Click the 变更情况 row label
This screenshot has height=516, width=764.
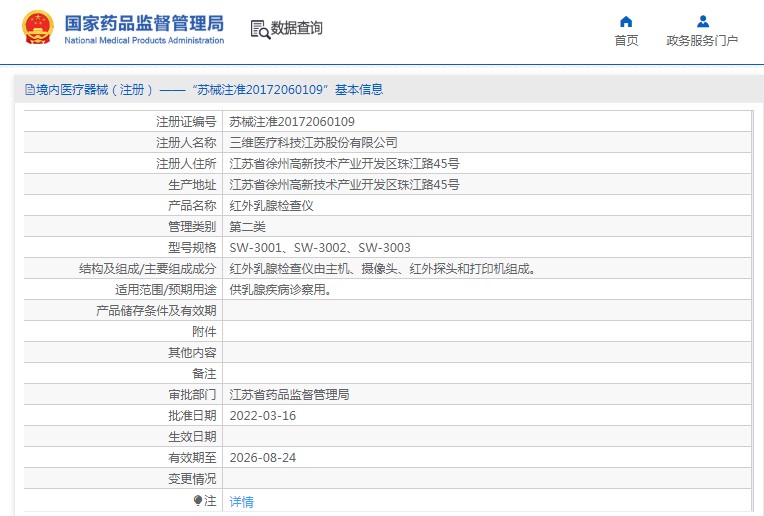coord(192,479)
